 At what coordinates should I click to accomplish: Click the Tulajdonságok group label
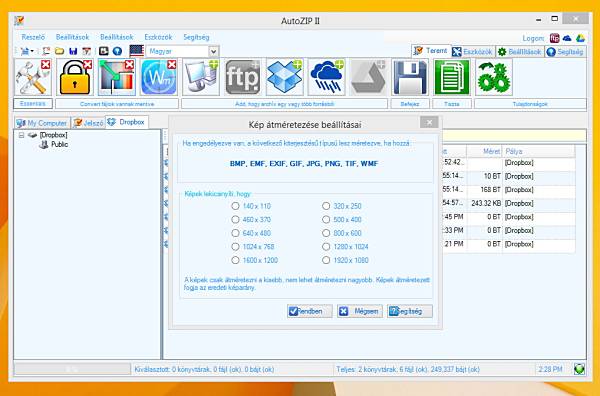530,104
